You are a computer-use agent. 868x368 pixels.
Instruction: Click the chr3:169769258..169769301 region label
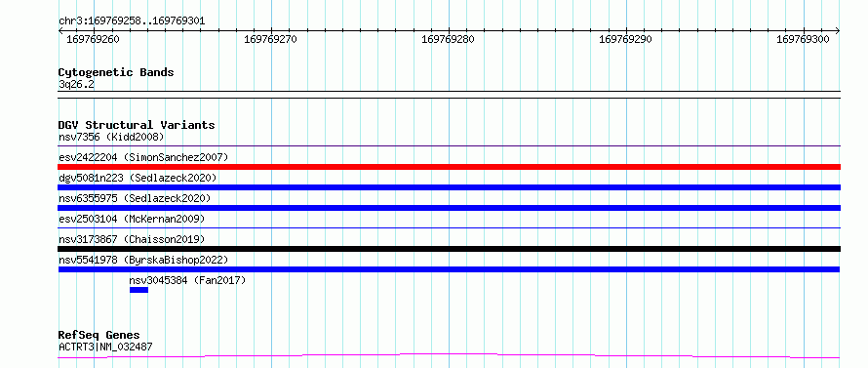point(132,21)
